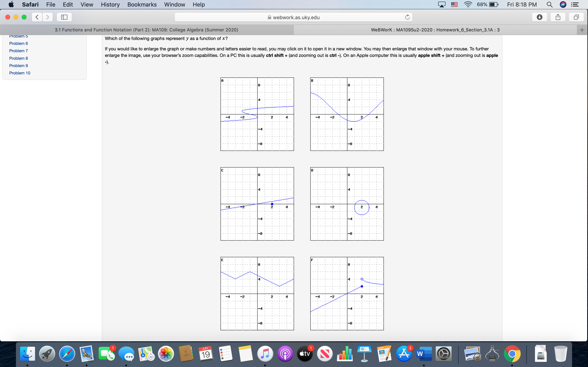Open the Downloads button in toolbar
Screen dimensions: 588x367
pos(539,17)
